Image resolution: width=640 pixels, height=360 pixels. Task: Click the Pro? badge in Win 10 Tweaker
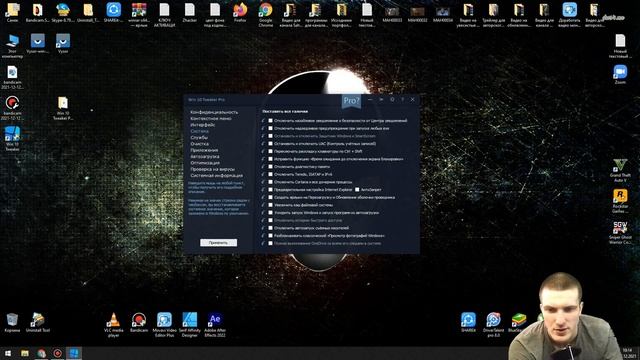point(351,101)
